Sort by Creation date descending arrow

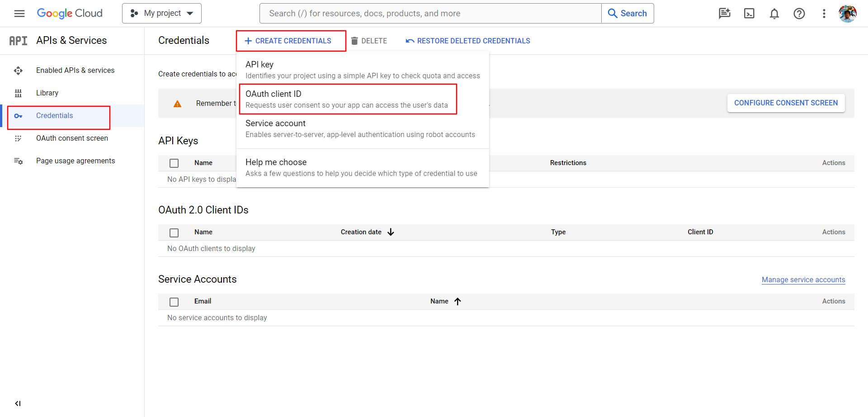point(391,232)
